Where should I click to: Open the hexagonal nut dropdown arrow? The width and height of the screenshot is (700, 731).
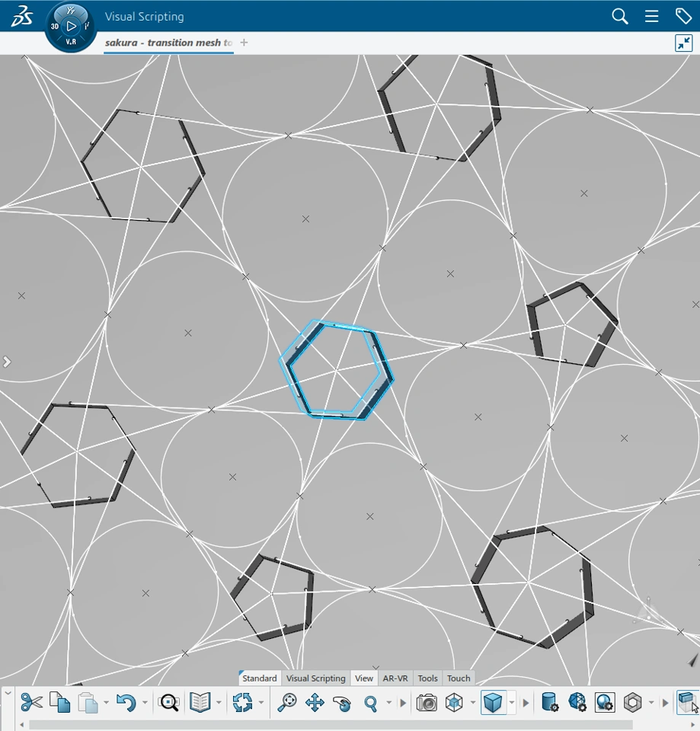click(651, 703)
